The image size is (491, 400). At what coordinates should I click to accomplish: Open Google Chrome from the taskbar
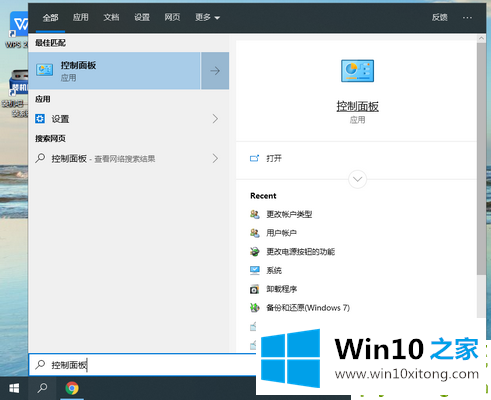pyautogui.click(x=72, y=388)
